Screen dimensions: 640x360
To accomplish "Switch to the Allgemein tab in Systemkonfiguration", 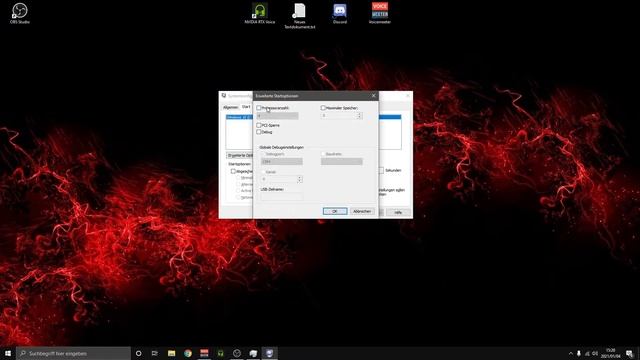I will [x=231, y=107].
